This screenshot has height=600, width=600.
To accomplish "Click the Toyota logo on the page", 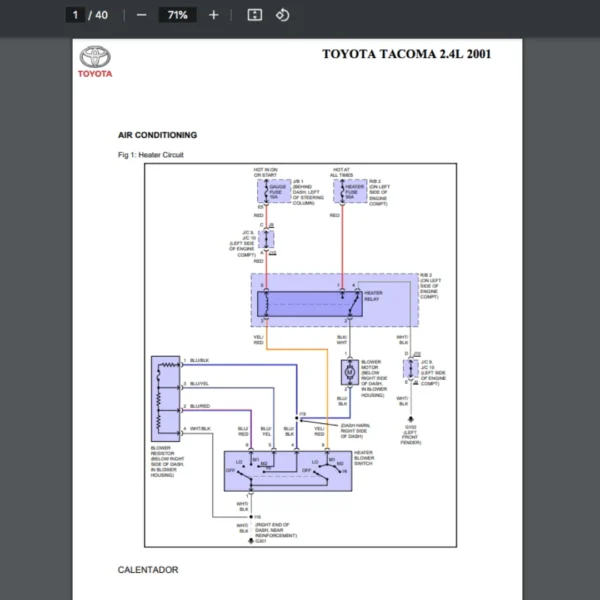I will [x=95, y=62].
